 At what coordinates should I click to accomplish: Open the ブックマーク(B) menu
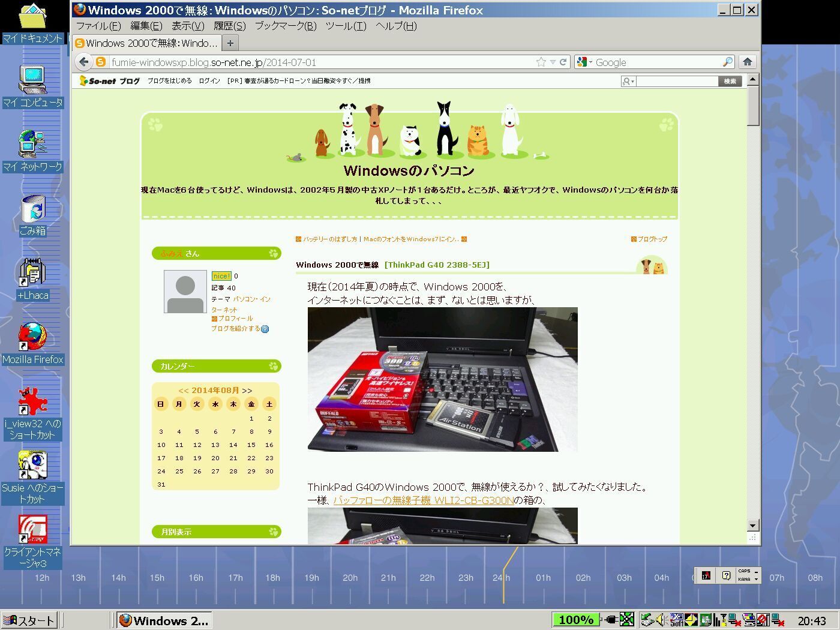pyautogui.click(x=285, y=26)
